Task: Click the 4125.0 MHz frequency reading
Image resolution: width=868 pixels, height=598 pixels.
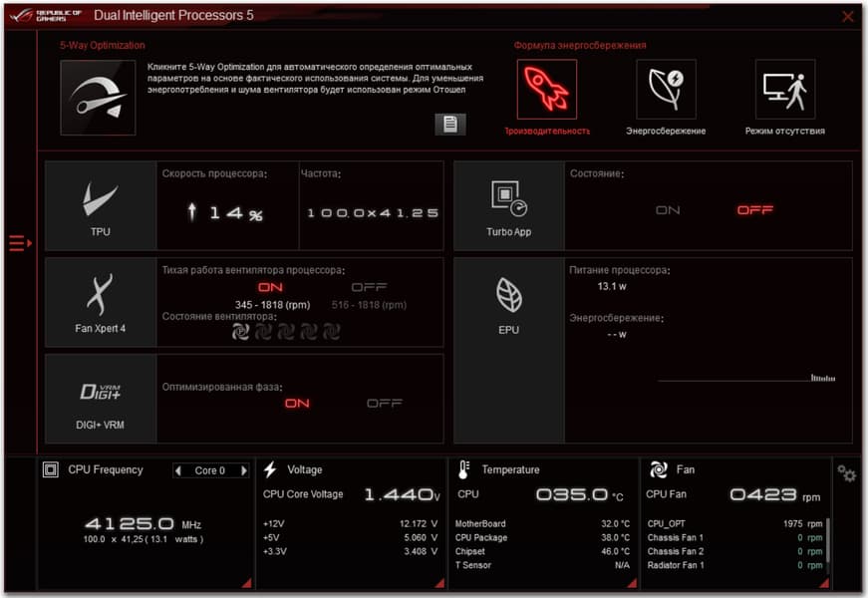Action: 143,524
